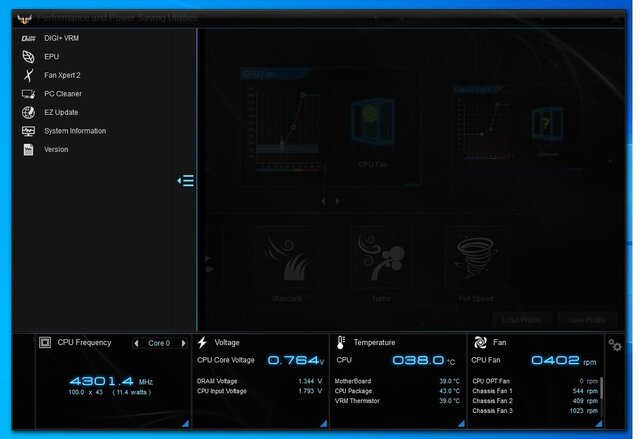640x439 pixels.
Task: Click the dimmed Save Profile button
Action: tap(587, 319)
